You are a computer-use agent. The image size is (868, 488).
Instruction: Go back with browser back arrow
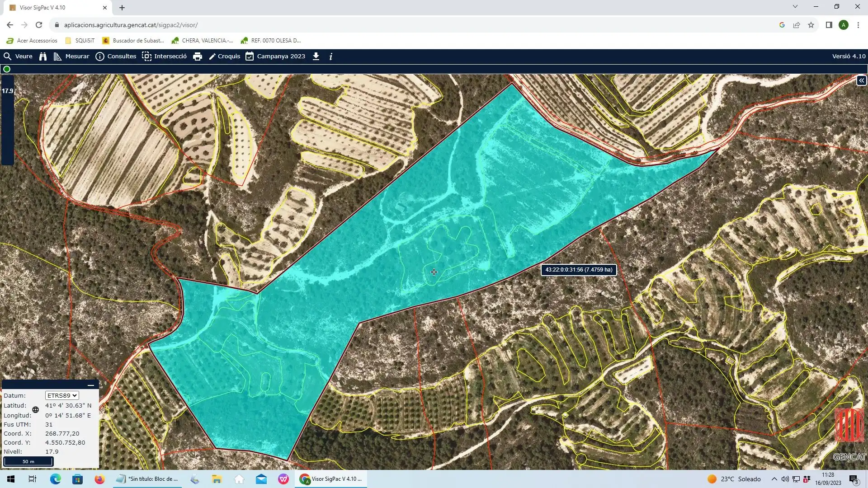coord(10,25)
